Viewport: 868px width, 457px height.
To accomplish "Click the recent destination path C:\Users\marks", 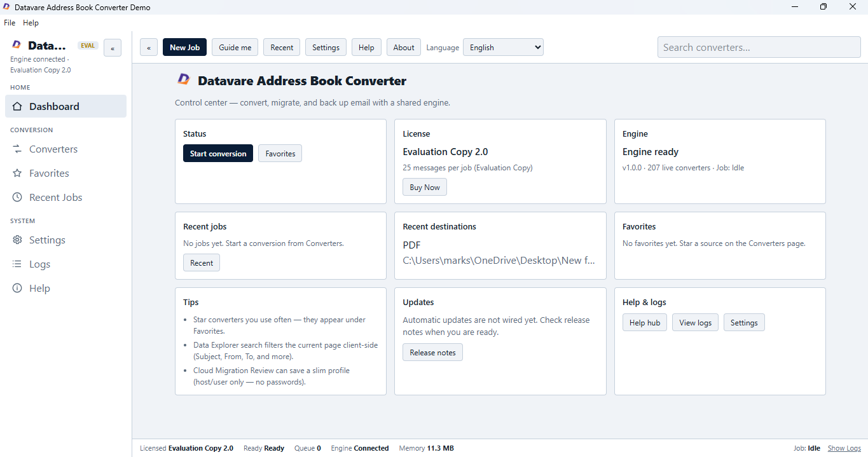I will (499, 260).
